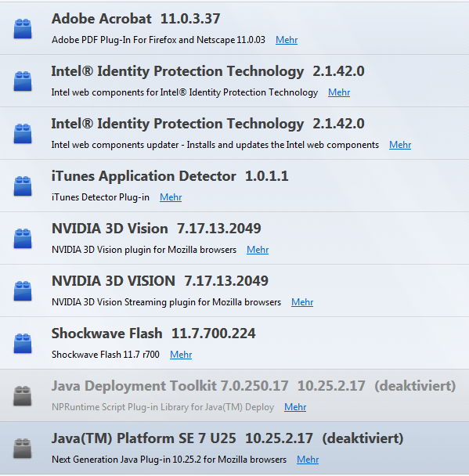Click the Shockwave Flash plugin icon
Image resolution: width=469 pixels, height=476 pixels.
pos(23,344)
